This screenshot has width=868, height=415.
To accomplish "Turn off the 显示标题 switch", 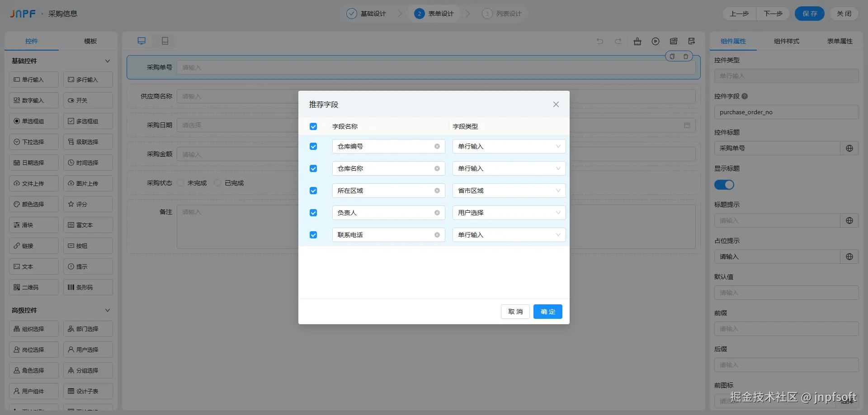I will [x=724, y=185].
